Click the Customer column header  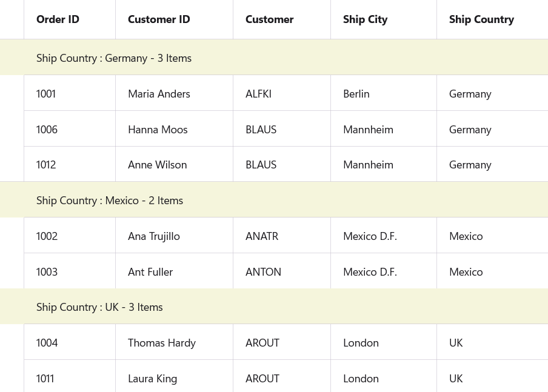(x=269, y=19)
